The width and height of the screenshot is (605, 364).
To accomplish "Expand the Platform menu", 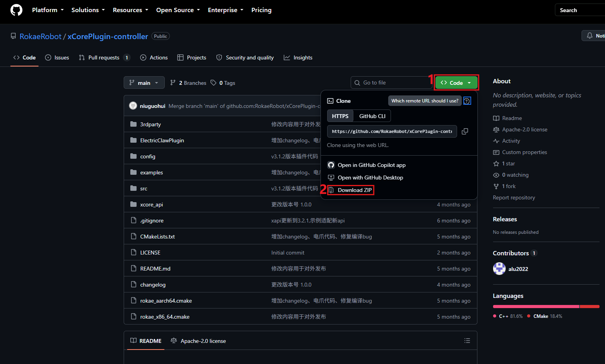I will pyautogui.click(x=48, y=10).
